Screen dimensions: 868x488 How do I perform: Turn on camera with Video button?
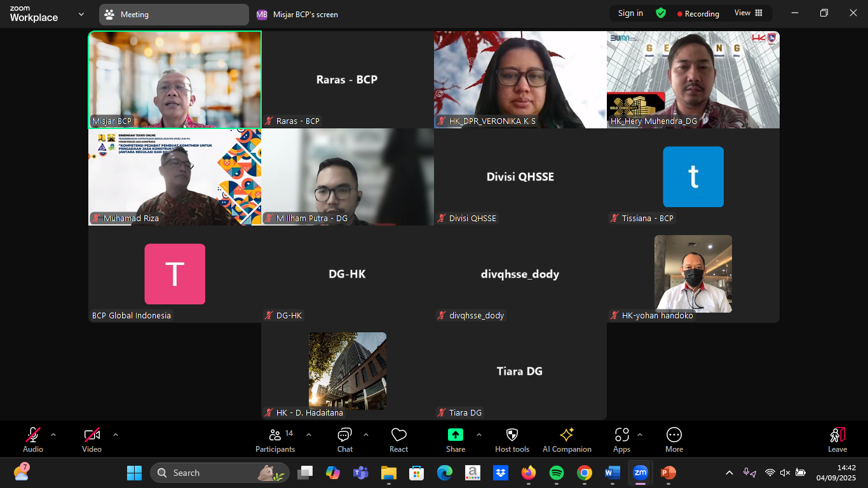(92, 440)
